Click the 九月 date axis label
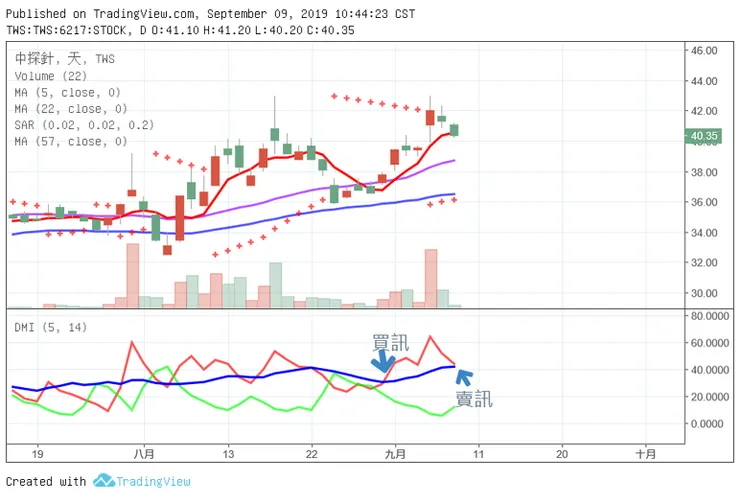Image resolution: width=740 pixels, height=497 pixels. point(395,454)
